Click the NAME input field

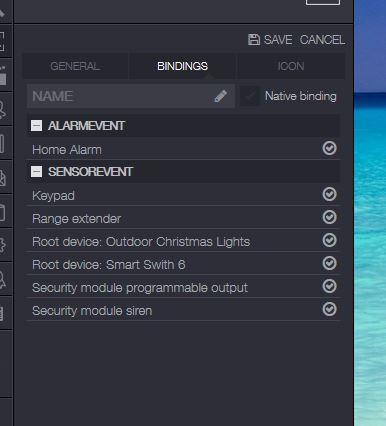click(x=131, y=96)
